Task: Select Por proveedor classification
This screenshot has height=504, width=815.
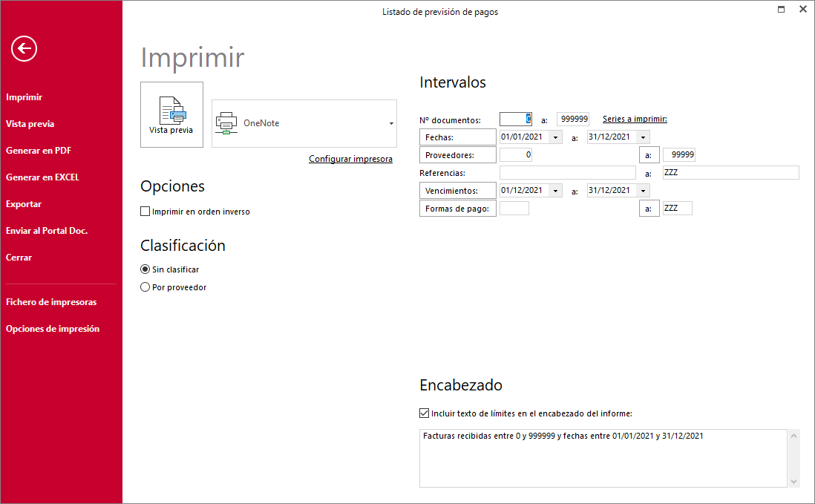Action: [145, 287]
